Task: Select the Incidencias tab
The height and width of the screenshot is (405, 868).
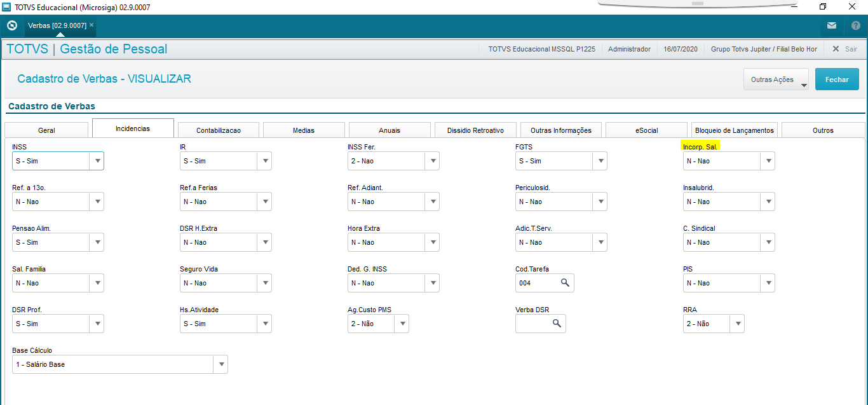Action: tap(133, 128)
